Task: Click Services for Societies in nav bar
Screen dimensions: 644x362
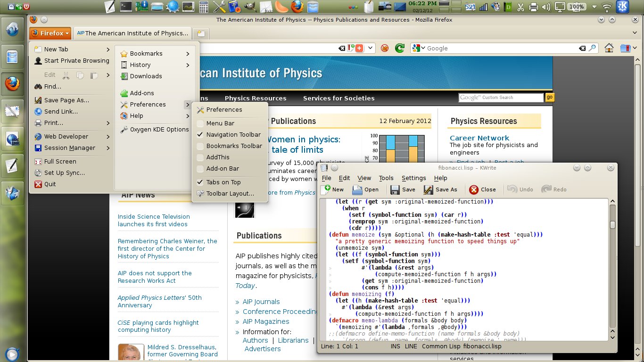Action: [x=339, y=99]
